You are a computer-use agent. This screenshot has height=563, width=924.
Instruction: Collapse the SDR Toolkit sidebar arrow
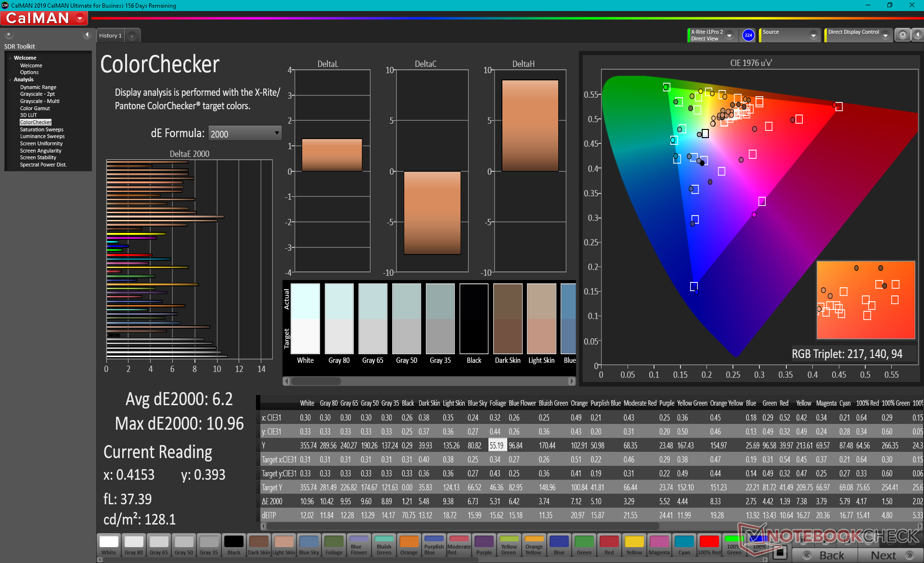pos(87,35)
